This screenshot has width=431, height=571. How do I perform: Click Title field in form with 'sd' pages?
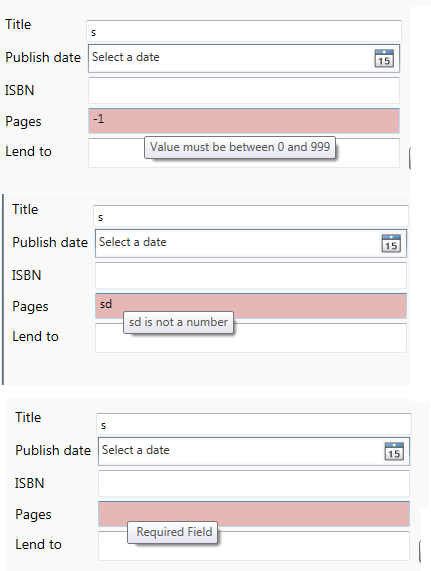(x=251, y=216)
